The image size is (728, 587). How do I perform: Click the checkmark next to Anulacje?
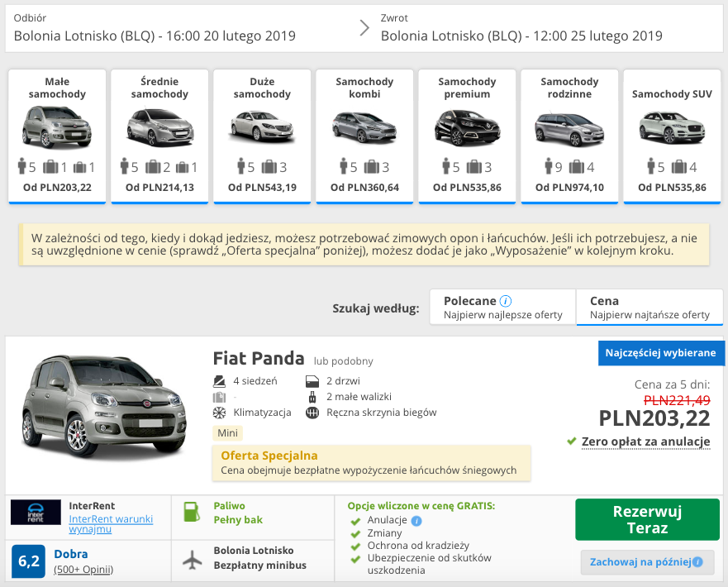355,522
